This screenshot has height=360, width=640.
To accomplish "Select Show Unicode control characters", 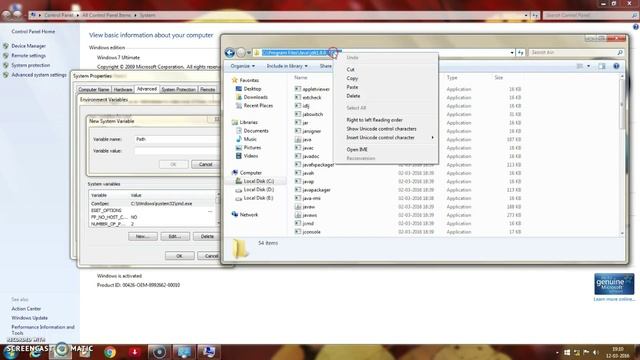I will tap(382, 129).
